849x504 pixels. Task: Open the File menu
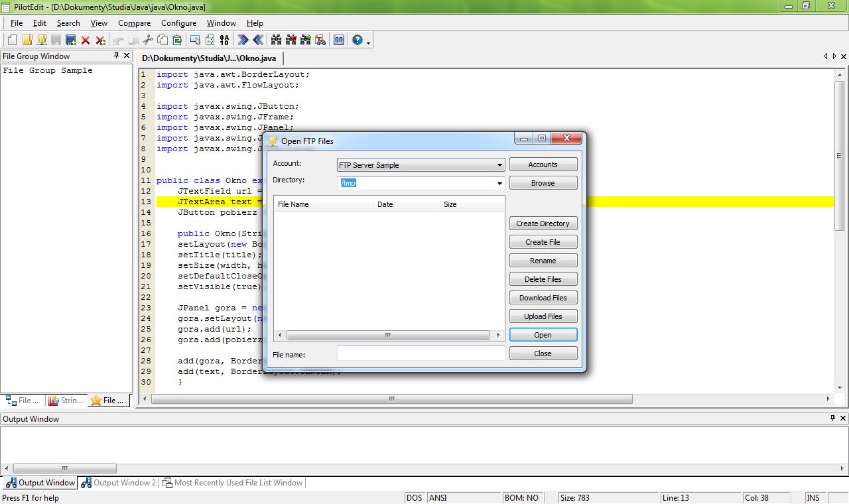[17, 23]
